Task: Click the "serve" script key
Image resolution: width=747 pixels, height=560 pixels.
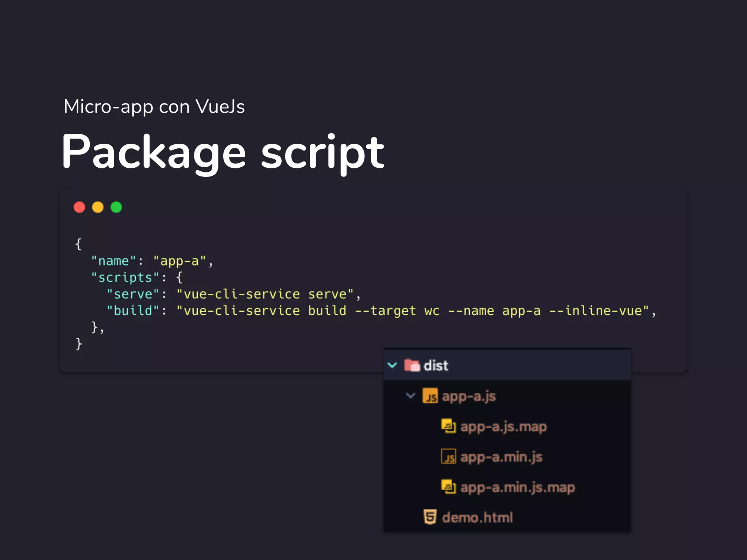Action: click(133, 294)
